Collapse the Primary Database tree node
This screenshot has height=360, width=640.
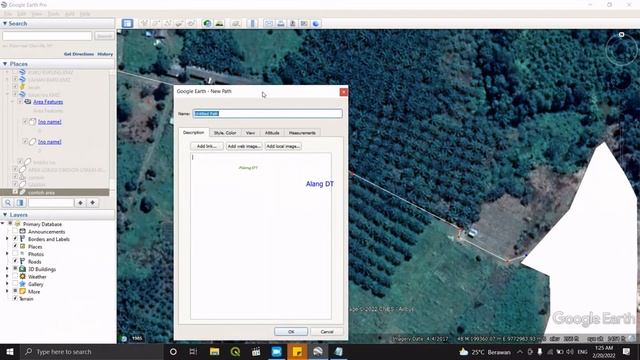tap(3, 224)
